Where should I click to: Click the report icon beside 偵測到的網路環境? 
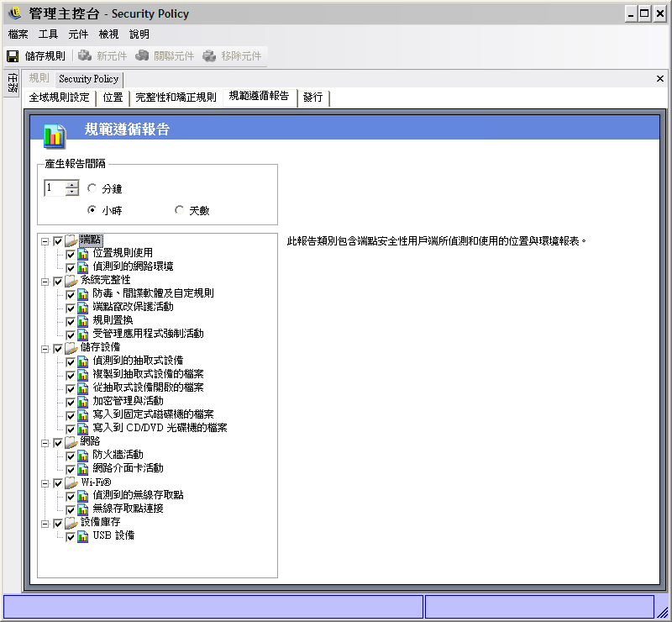83,267
